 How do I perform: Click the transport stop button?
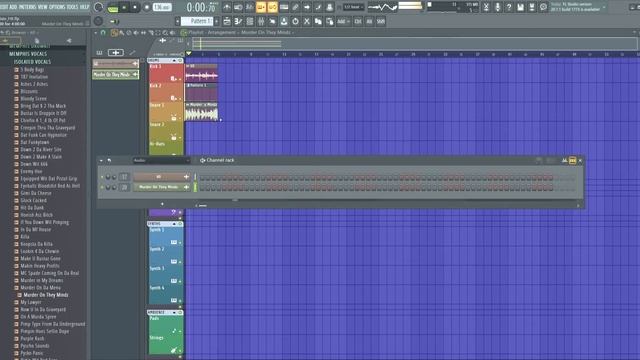135,7
